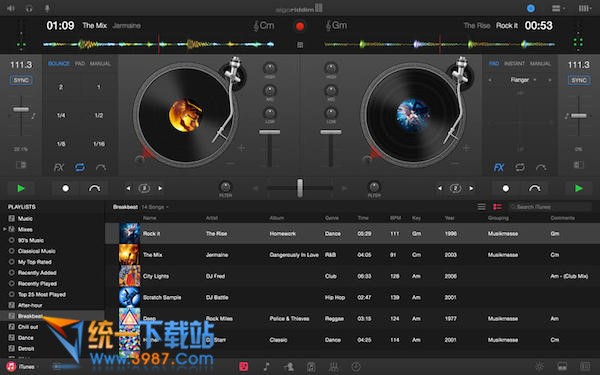Click the right deck FILTER knob
Image resolution: width=600 pixels, height=375 pixels.
coord(374,187)
